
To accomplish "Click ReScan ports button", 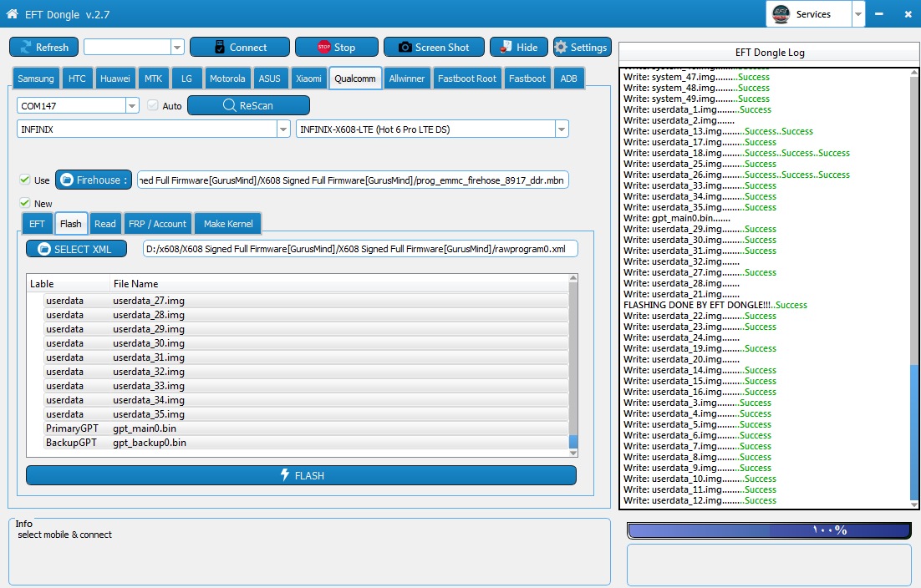I will coord(248,105).
